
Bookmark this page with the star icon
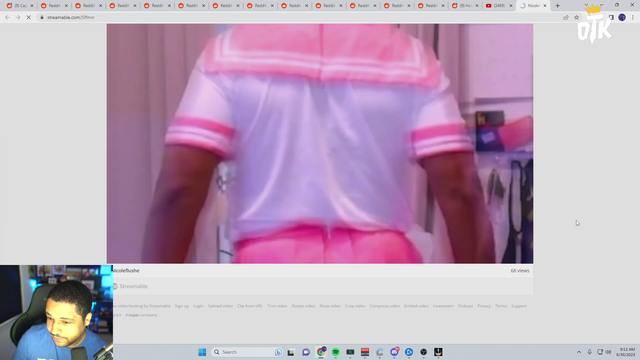point(577,18)
